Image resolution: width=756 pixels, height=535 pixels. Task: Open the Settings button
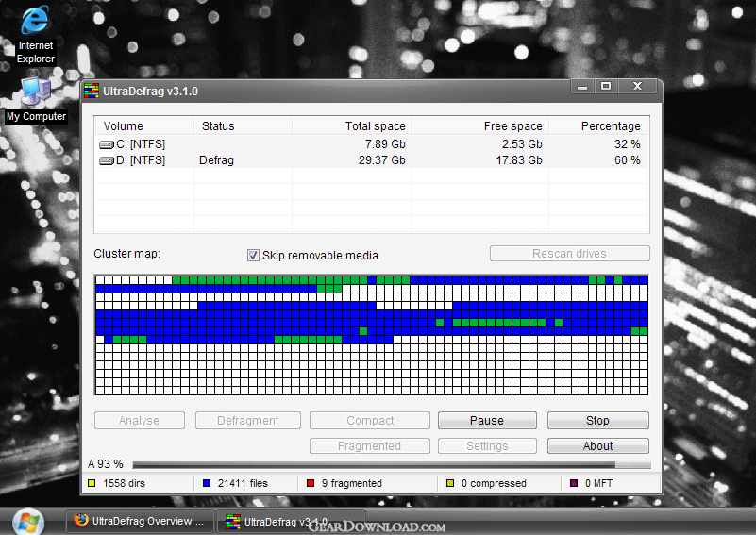pyautogui.click(x=487, y=445)
